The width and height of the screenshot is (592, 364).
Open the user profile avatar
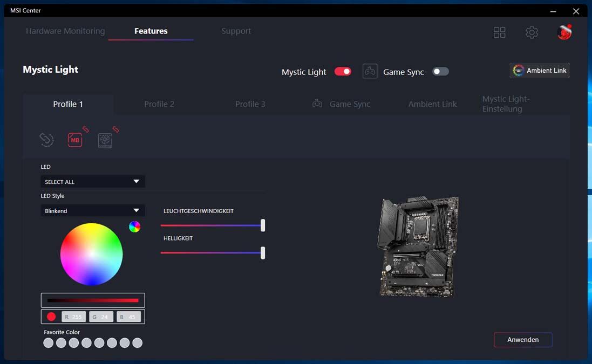pyautogui.click(x=564, y=32)
